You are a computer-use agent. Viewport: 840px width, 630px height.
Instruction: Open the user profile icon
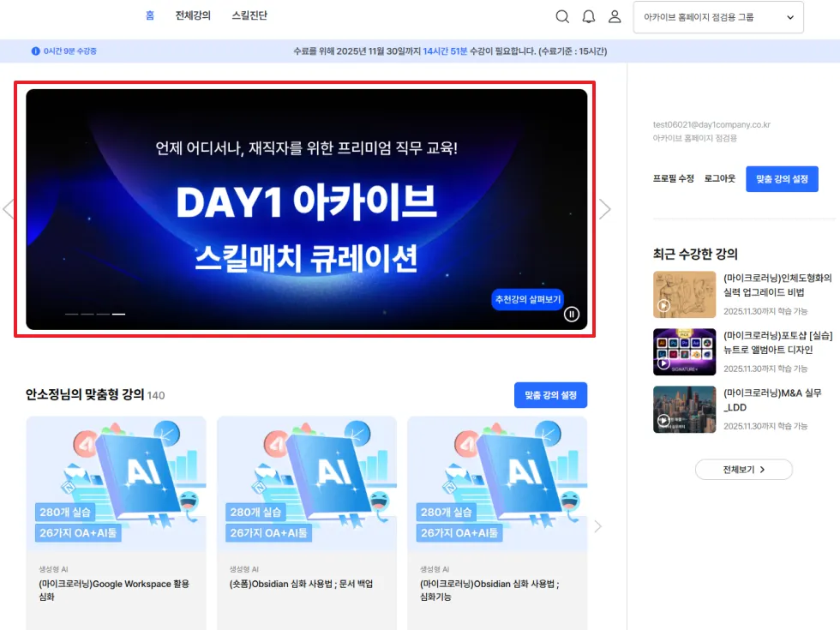tap(615, 16)
